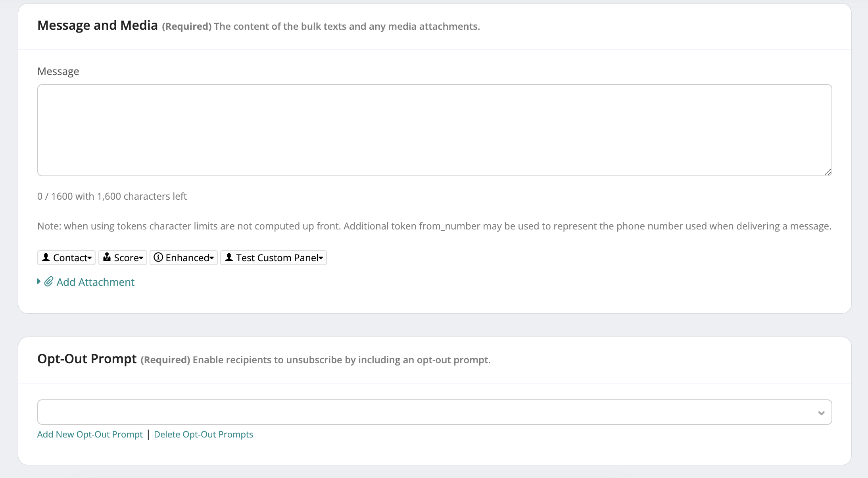
Task: Click the 'Message' field label
Action: [x=58, y=71]
